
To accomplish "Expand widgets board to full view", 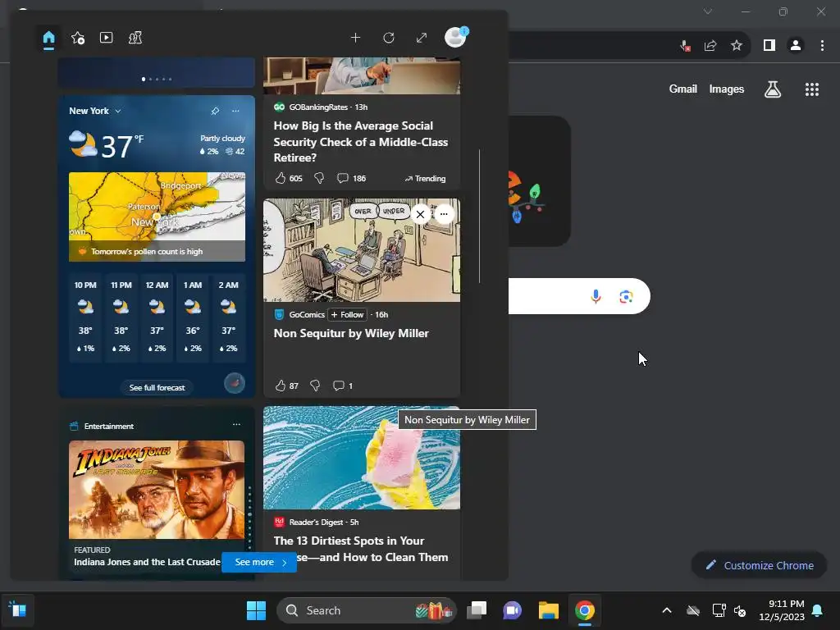I will pos(422,38).
